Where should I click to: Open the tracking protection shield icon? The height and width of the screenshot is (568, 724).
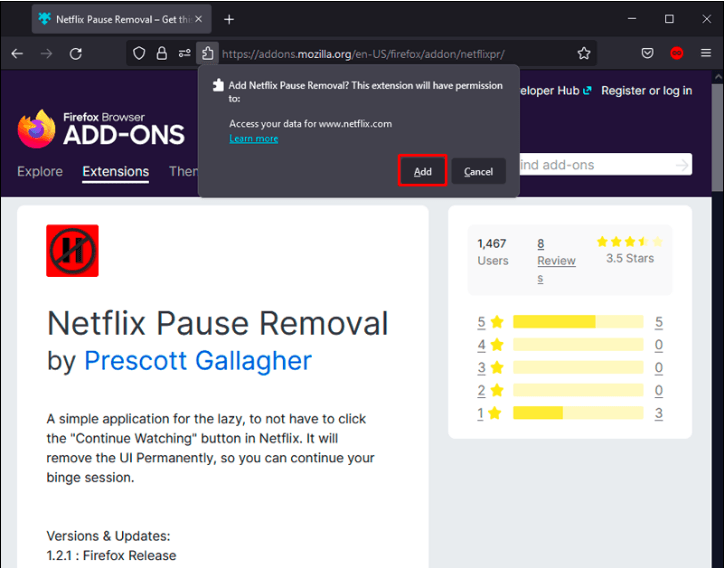[x=139, y=54]
